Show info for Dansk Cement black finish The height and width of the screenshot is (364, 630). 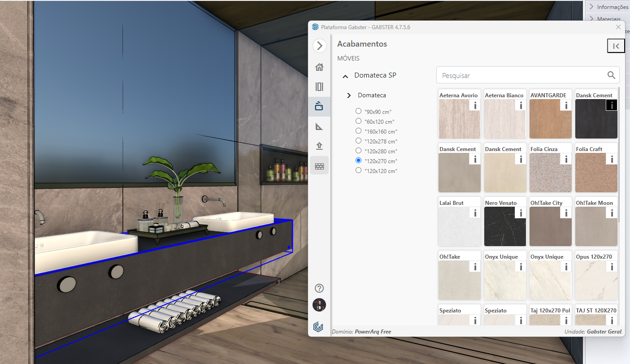[x=611, y=105]
